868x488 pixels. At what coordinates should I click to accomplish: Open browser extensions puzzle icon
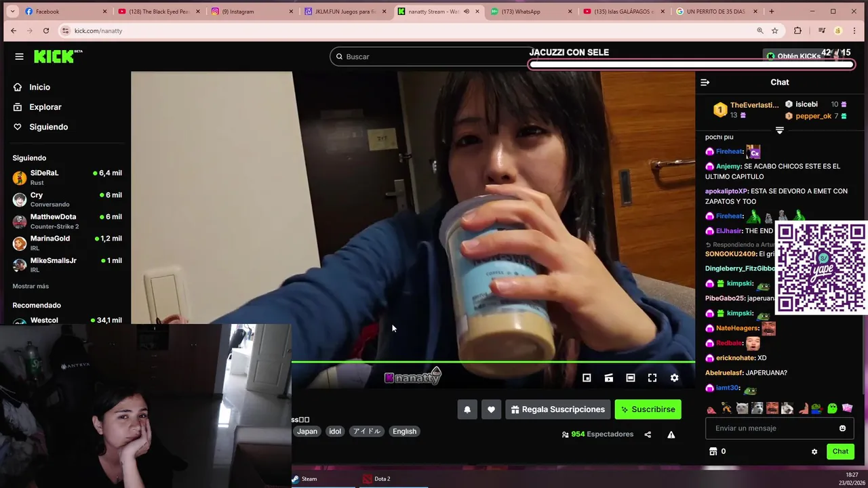797,30
